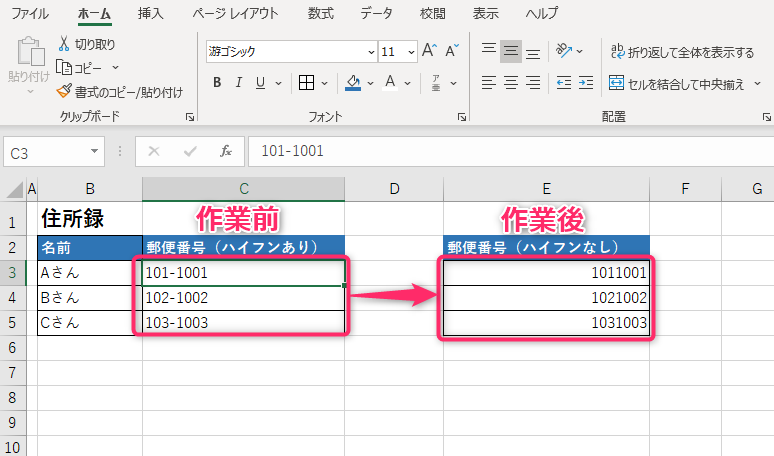Click the Cut (切り取り) scissors icon

65,44
